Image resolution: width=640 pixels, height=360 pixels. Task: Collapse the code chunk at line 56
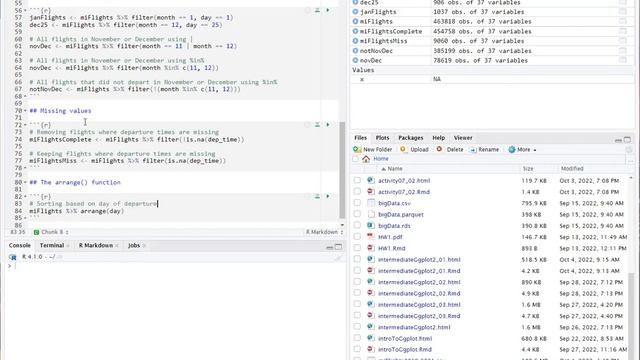(25, 11)
